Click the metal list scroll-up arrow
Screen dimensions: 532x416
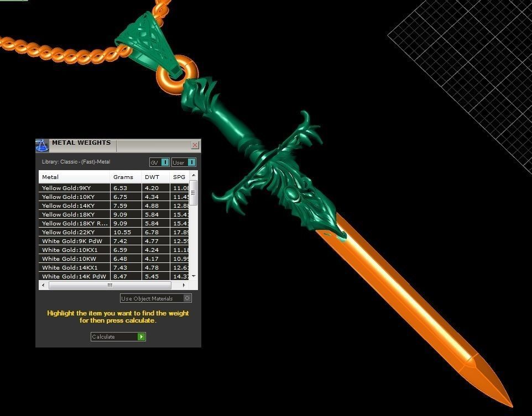coord(194,175)
